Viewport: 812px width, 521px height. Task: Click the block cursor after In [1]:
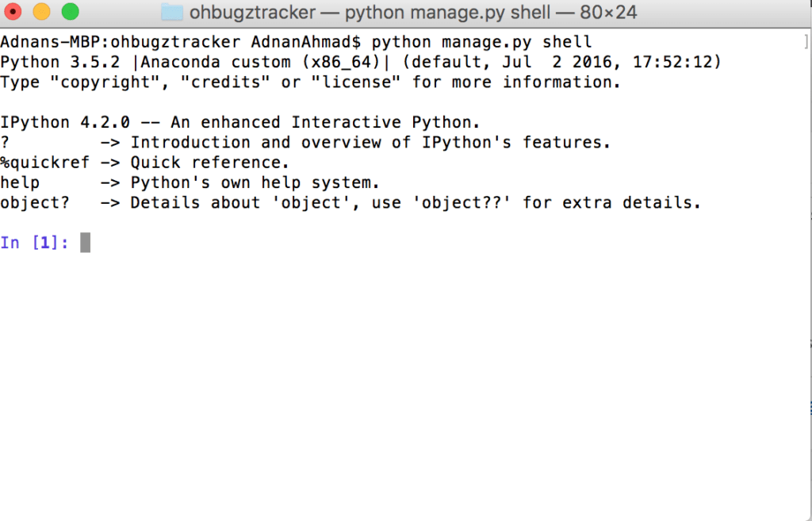(x=85, y=243)
